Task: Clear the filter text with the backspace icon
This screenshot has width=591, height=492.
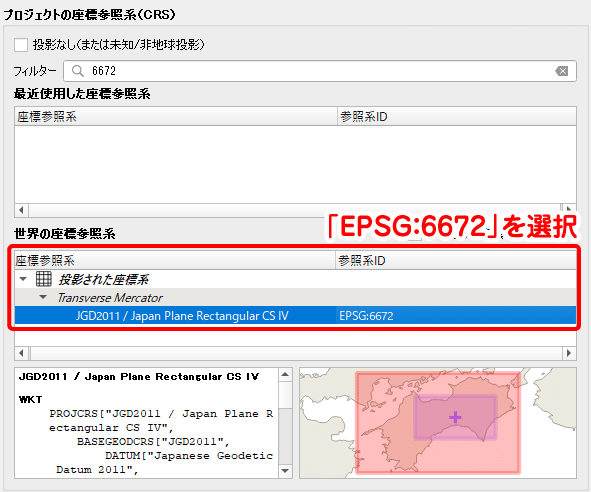Action: click(x=562, y=71)
